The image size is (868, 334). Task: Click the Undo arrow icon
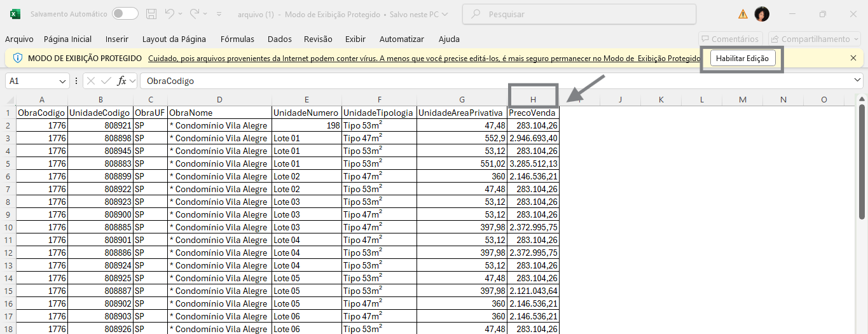click(170, 14)
